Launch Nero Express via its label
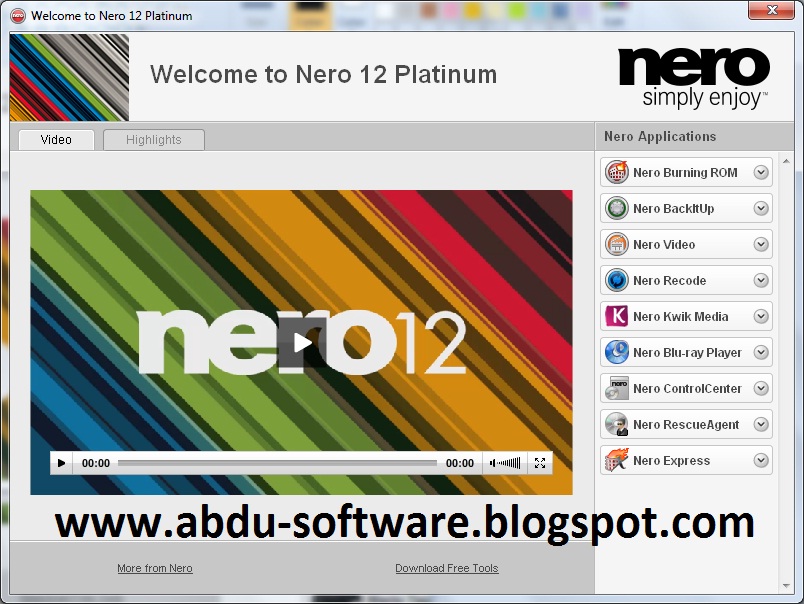 [671, 460]
